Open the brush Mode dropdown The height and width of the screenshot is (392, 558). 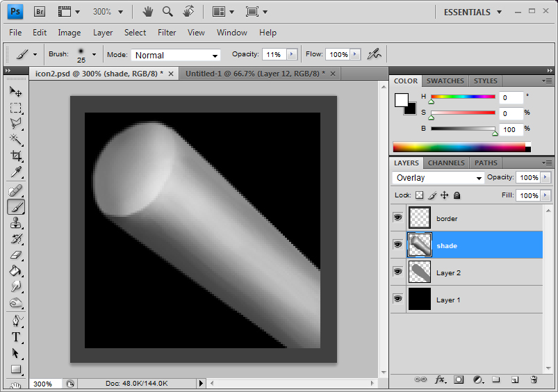[176, 55]
